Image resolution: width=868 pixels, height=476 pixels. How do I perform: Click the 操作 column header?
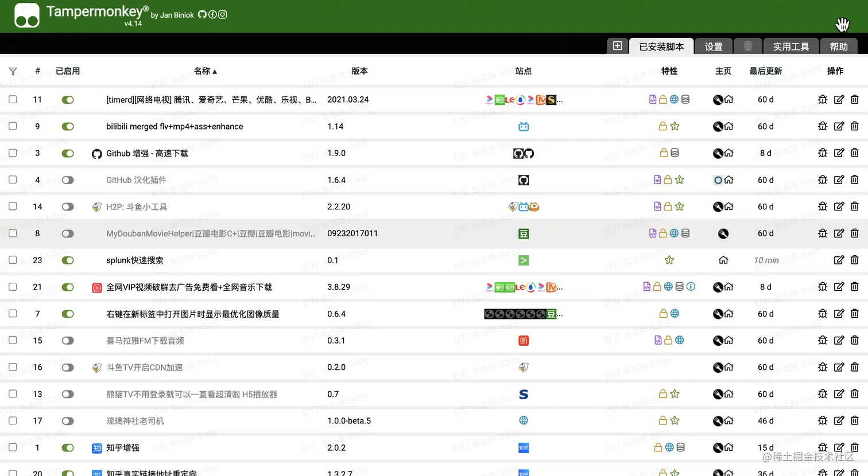click(x=835, y=71)
